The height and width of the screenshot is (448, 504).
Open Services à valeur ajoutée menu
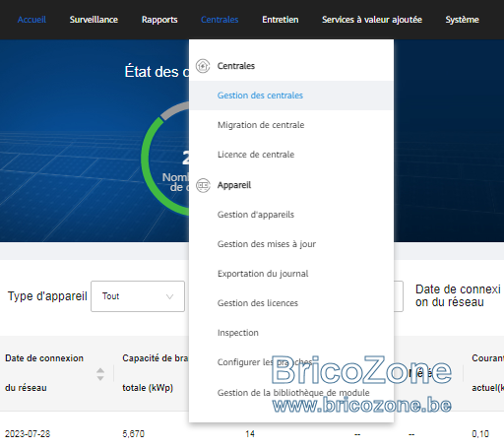tap(372, 20)
